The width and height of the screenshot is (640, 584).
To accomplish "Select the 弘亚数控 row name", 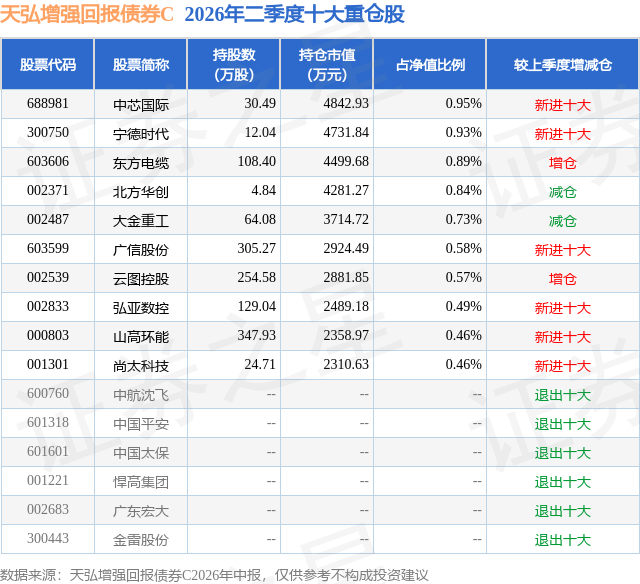I will (x=141, y=307).
